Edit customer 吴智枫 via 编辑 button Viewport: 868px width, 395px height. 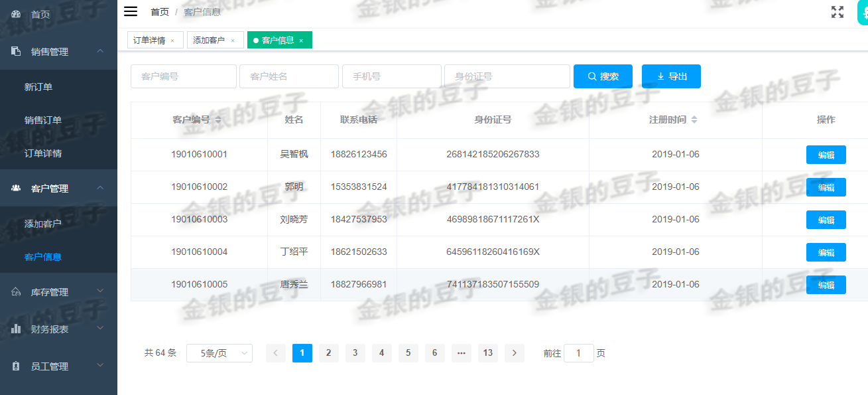(x=826, y=154)
